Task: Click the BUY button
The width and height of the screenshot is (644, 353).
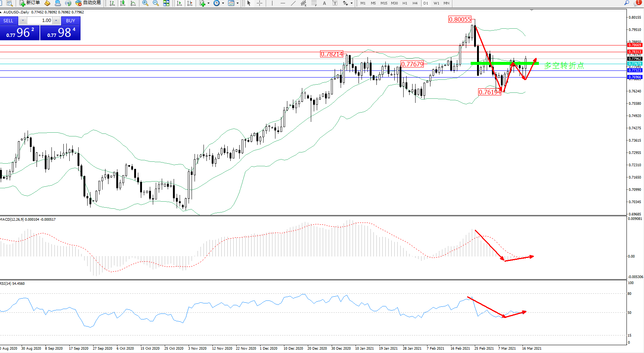Action: [70, 21]
